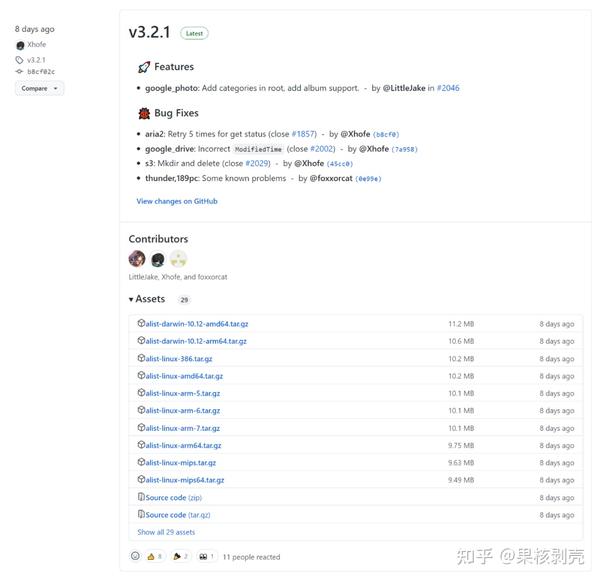This screenshot has width=600, height=581.
Task: Click package icon of alist-darwin-10.12-arm64
Action: click(141, 340)
